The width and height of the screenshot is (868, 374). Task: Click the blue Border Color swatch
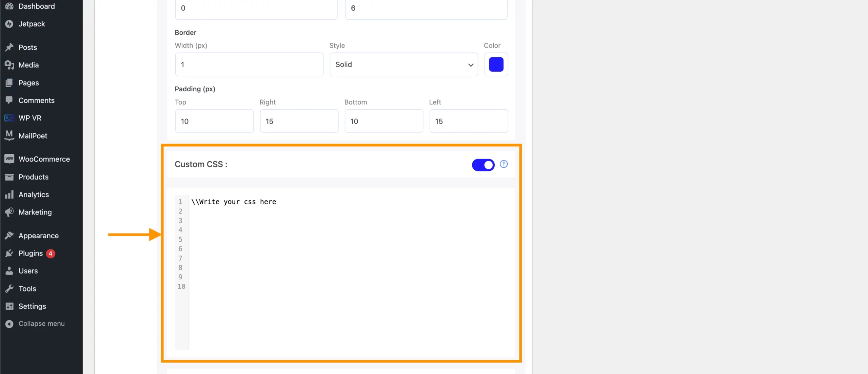click(x=495, y=64)
